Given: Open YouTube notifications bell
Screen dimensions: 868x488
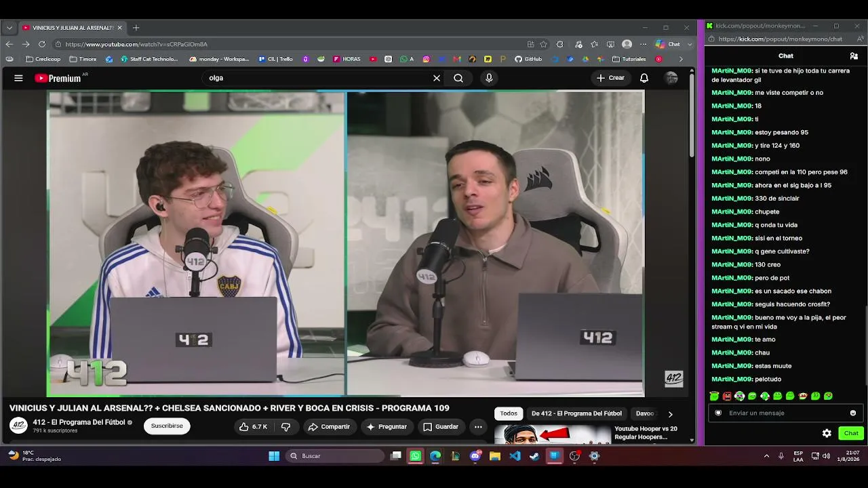Looking at the screenshot, I should pyautogui.click(x=644, y=78).
